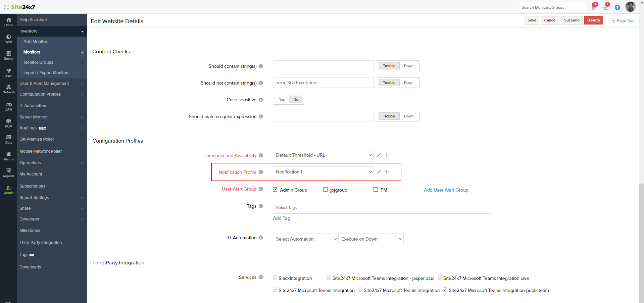Enable the PM user alert group

(x=376, y=189)
